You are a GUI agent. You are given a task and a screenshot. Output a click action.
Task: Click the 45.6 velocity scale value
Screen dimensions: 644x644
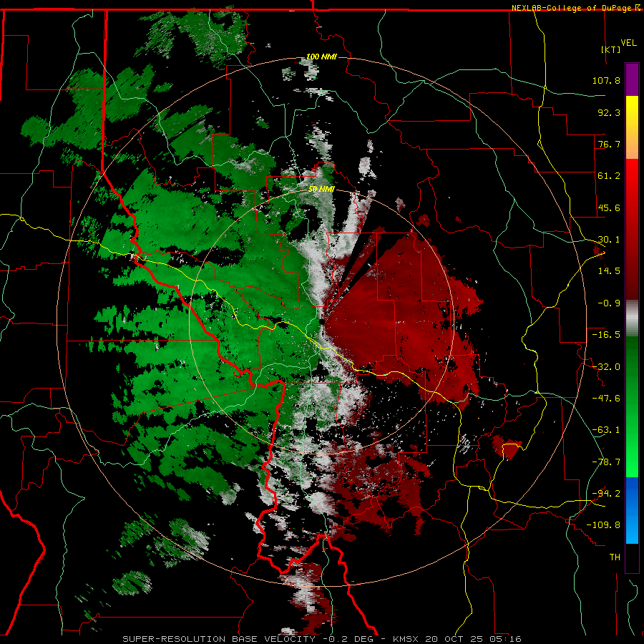click(609, 208)
